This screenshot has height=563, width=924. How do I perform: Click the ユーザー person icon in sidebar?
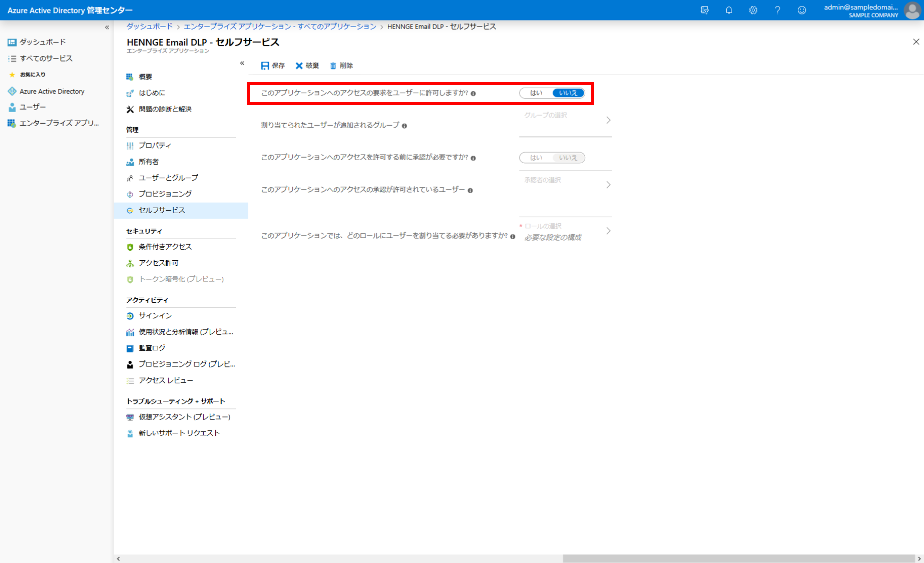click(x=12, y=107)
